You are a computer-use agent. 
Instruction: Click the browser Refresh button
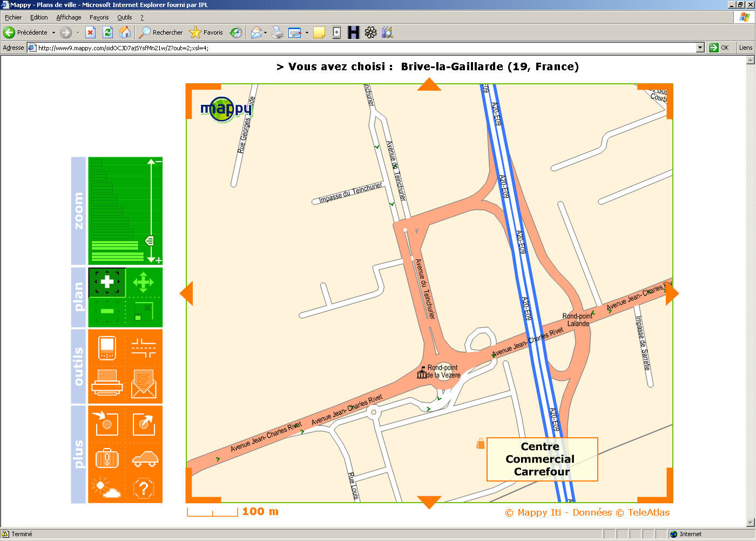coord(107,32)
